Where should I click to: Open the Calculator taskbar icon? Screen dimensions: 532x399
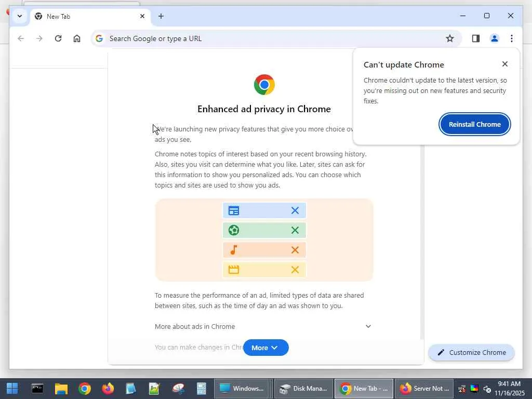coord(202,389)
